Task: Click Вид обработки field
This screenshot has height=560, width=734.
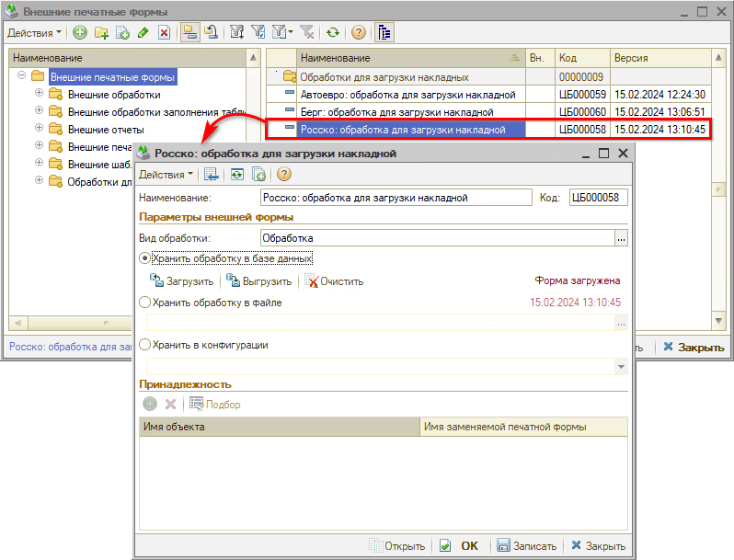Action: 437,237
